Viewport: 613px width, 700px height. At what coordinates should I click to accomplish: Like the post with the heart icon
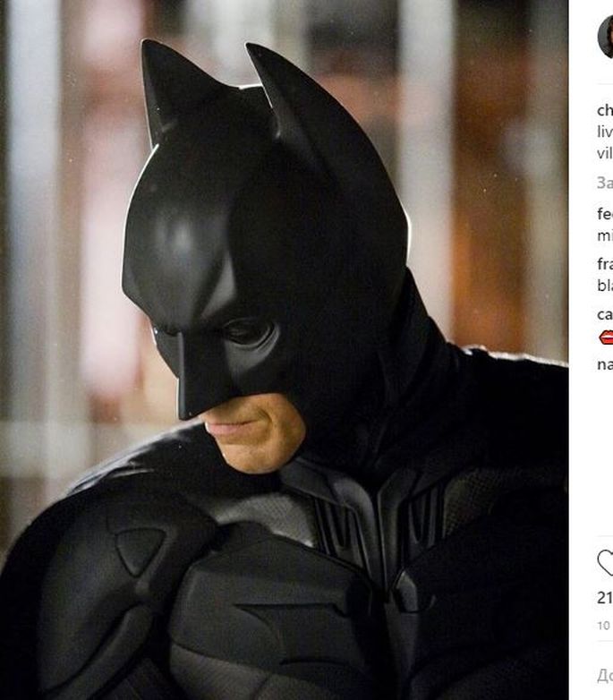tap(606, 563)
